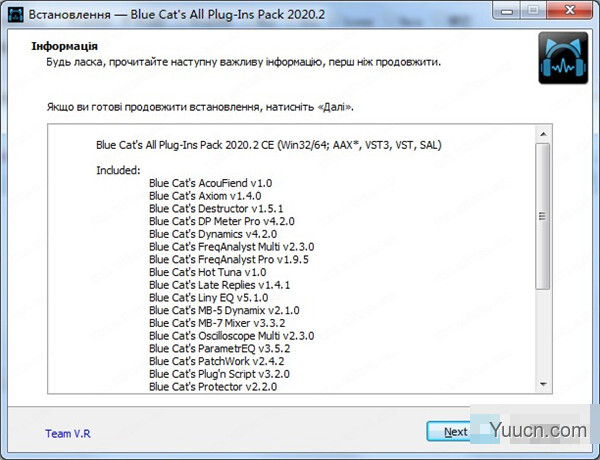Click the scrollbar up arrow
Image resolution: width=600 pixels, height=460 pixels.
click(x=543, y=134)
